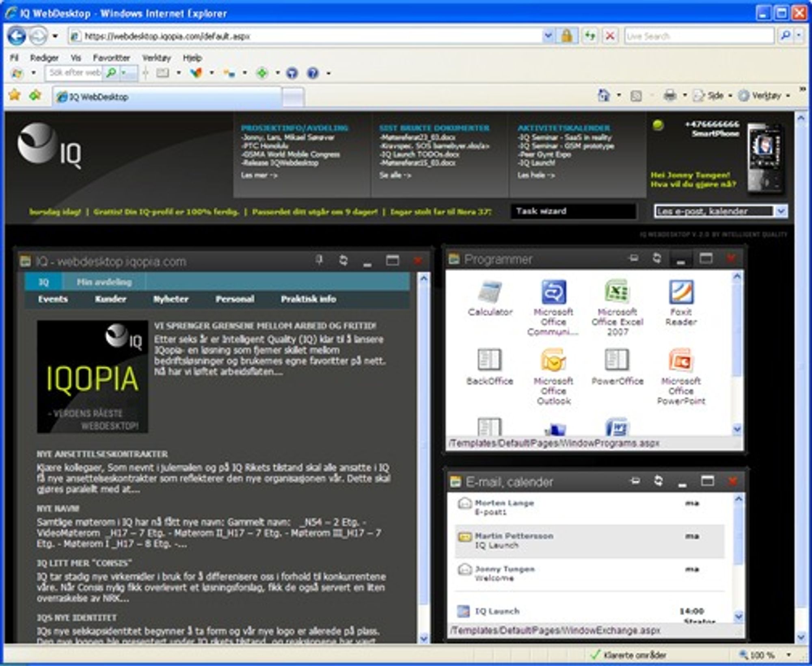This screenshot has height=666, width=812.
Task: Click the browser Back arrow button
Action: (17, 36)
